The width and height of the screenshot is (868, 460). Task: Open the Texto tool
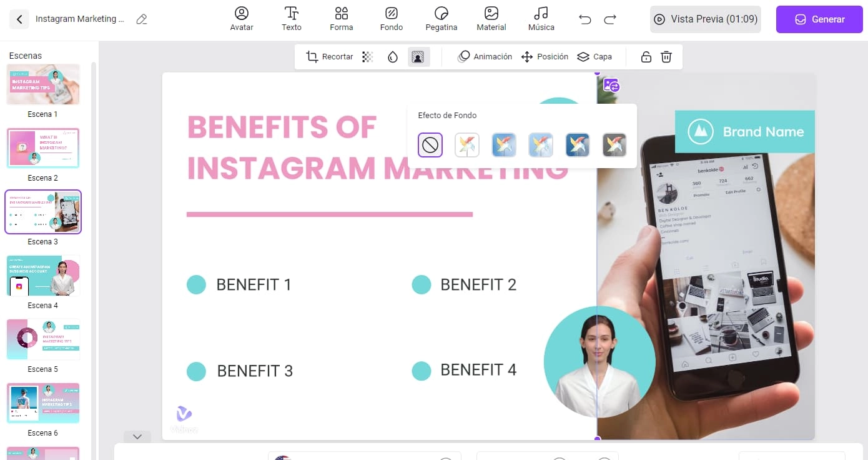point(292,19)
